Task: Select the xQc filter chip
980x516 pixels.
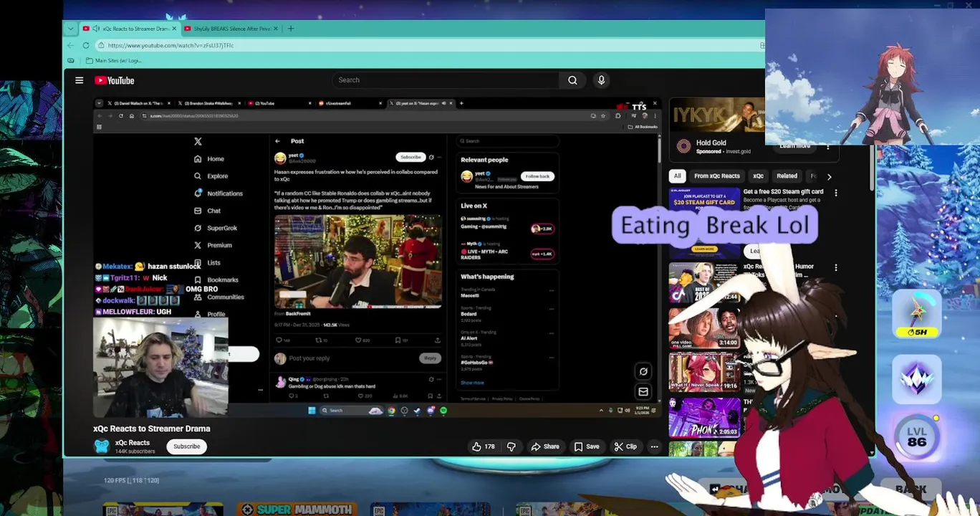Action: coord(758,176)
